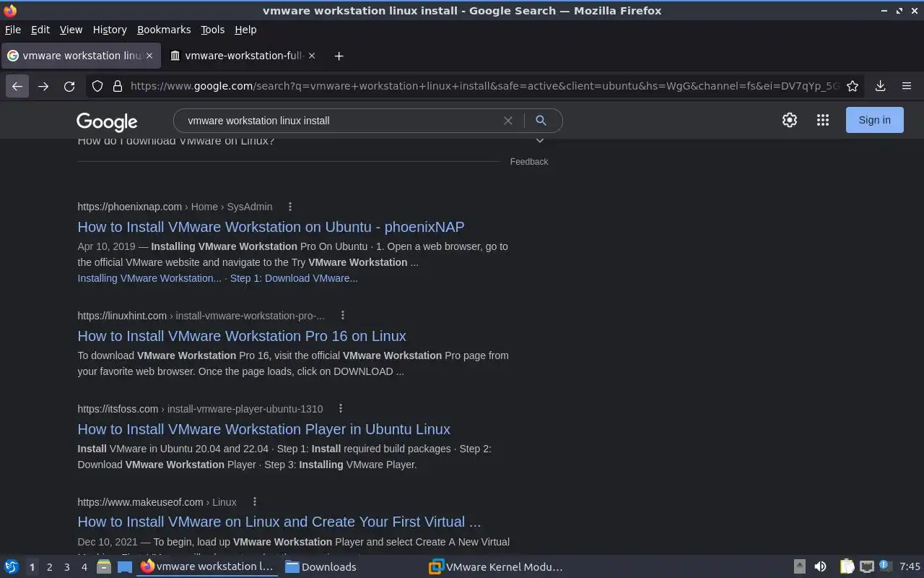This screenshot has height=578, width=924.
Task: Click the Sign in button
Action: 874,120
